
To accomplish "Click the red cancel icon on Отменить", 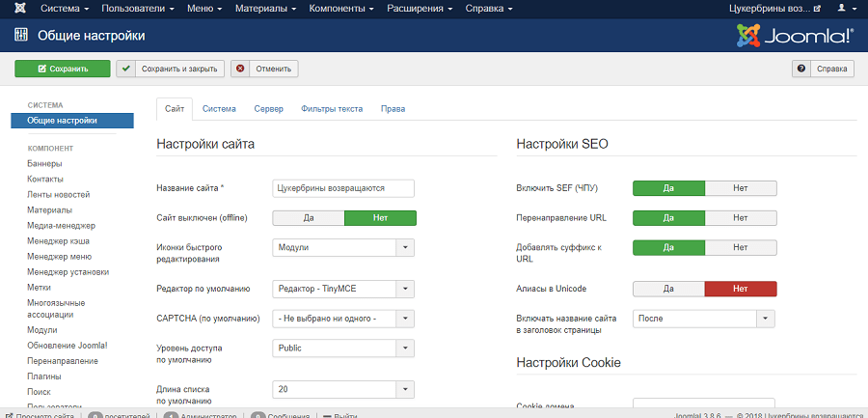I will [x=241, y=69].
